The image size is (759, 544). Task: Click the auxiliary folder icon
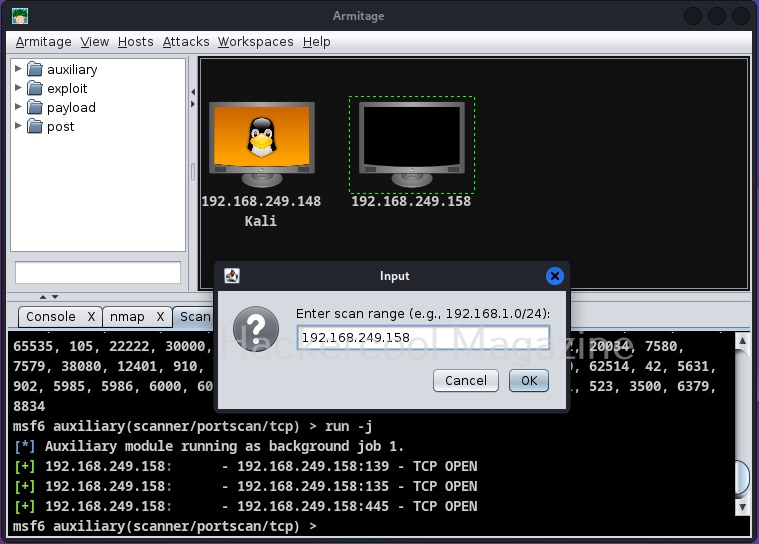34,69
